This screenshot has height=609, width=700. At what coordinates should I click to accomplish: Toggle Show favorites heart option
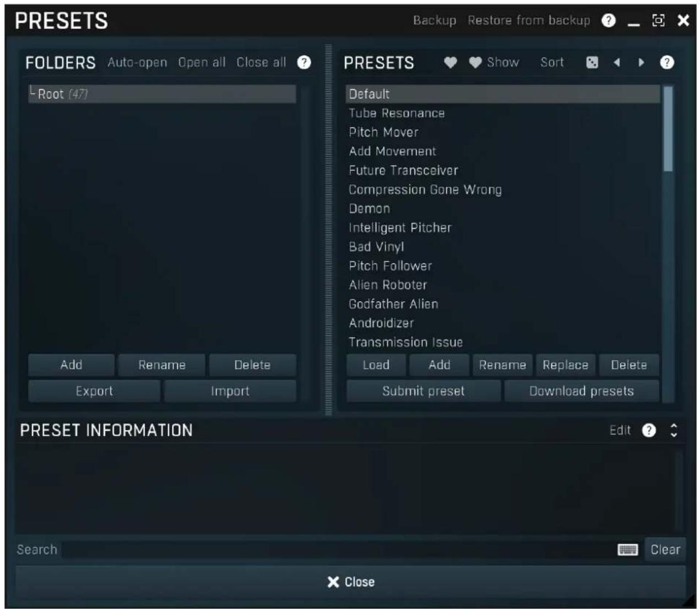494,63
